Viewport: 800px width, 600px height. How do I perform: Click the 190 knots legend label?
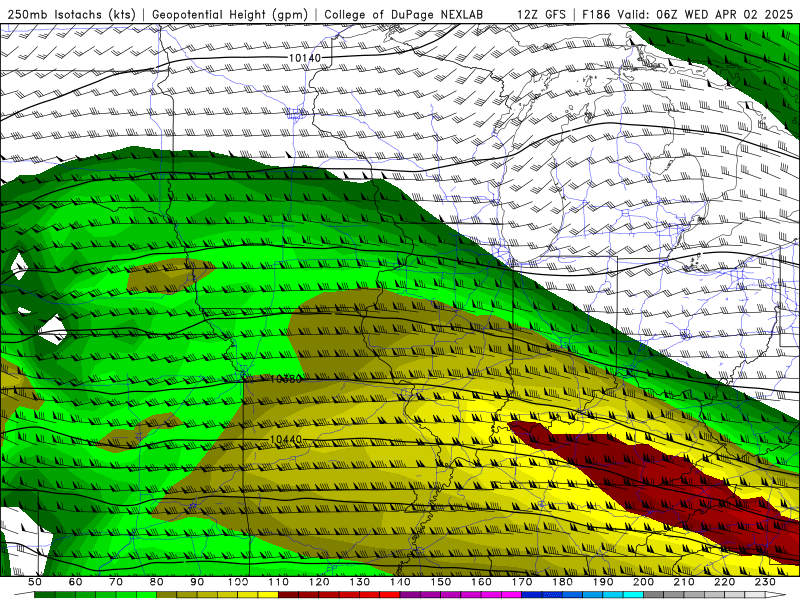tap(603, 582)
